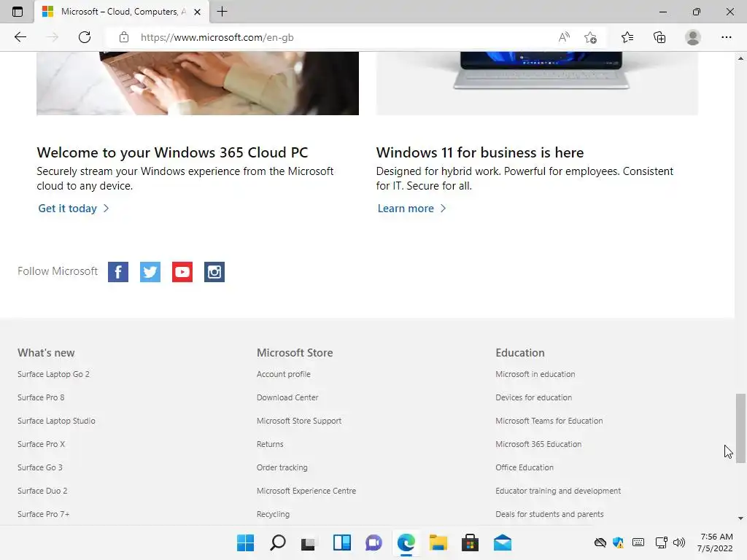Open Microsoft Store Support link
Screen dimensions: 747x560
(299, 421)
